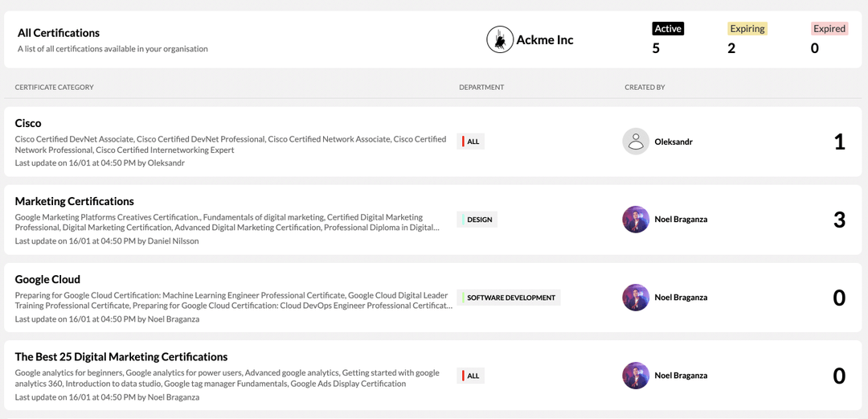Click the count 3 for Marketing Certifications
The width and height of the screenshot is (868, 419).
tap(839, 220)
